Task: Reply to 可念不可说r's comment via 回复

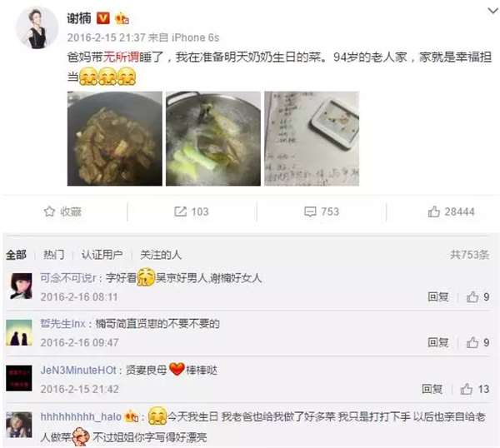Action: click(x=438, y=297)
